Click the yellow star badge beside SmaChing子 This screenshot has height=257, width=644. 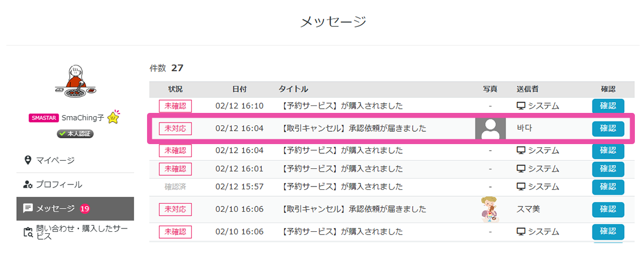113,117
